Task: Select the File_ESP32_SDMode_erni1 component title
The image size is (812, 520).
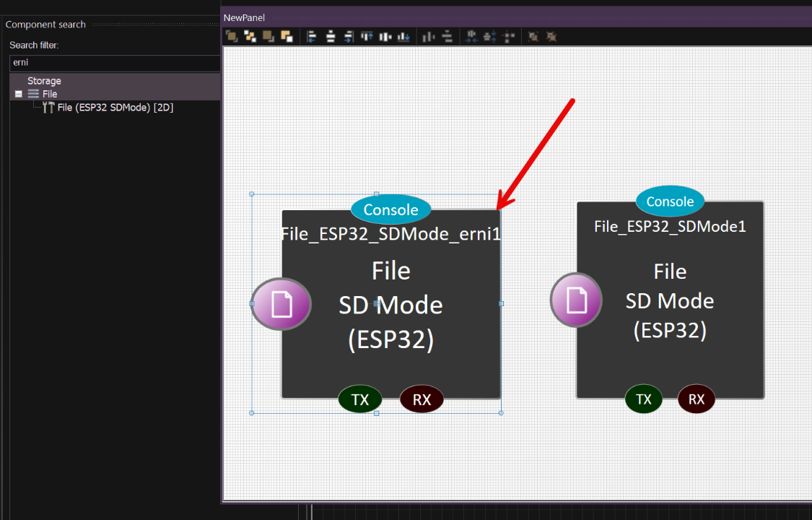Action: (391, 234)
